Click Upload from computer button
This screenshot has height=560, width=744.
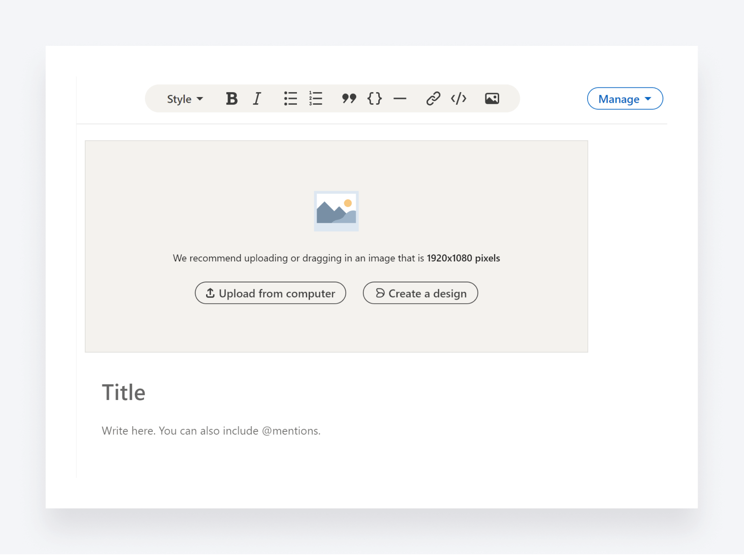coord(270,293)
